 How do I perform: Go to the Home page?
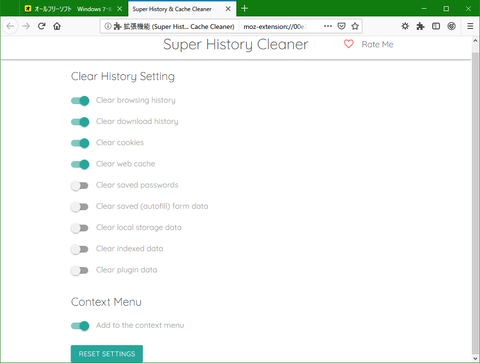(x=57, y=26)
